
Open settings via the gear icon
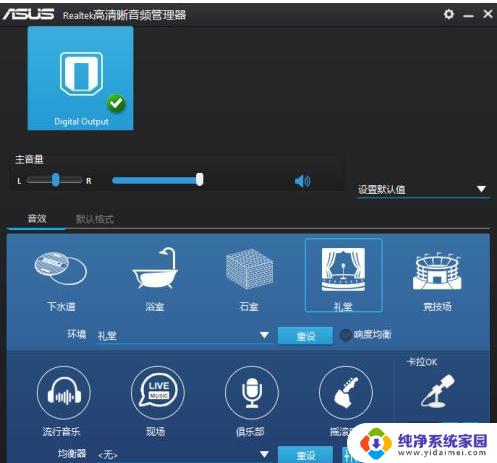pos(449,14)
